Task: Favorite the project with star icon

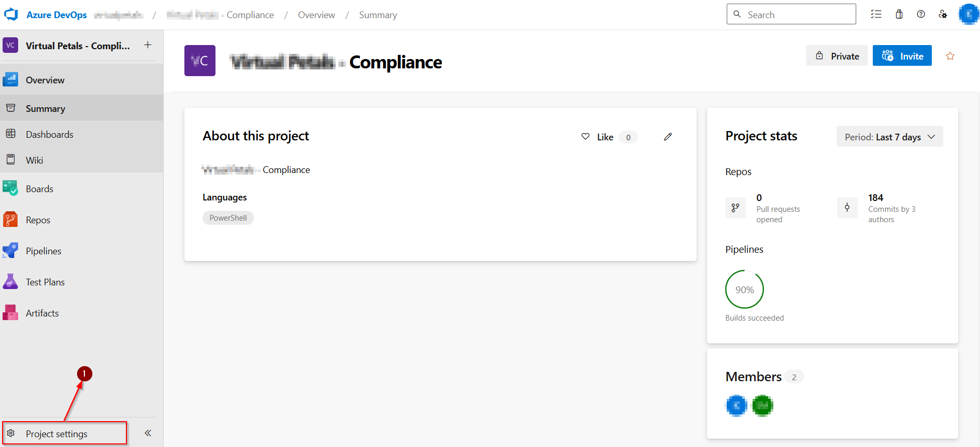Action: click(x=950, y=56)
